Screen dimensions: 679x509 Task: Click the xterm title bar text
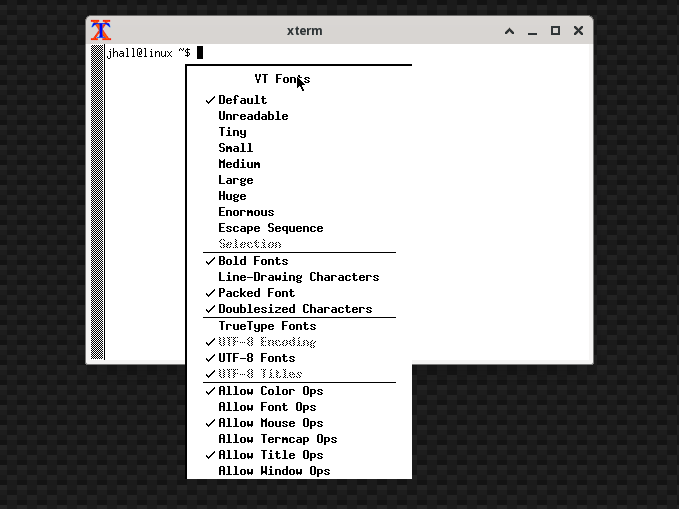[304, 31]
